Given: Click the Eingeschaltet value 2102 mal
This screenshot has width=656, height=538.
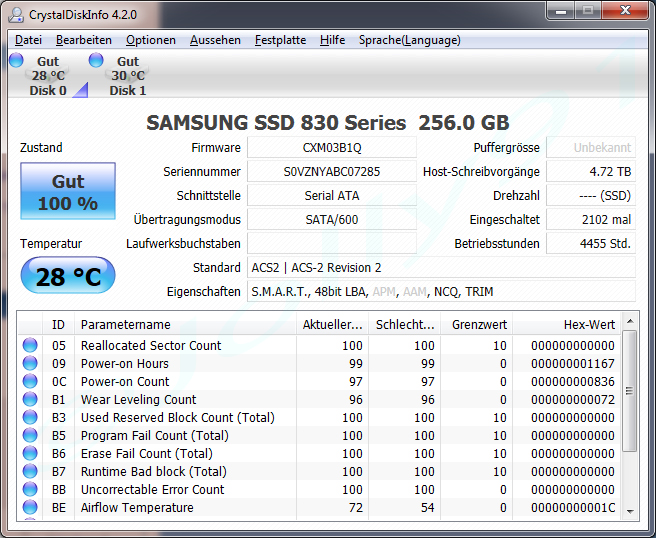Looking at the screenshot, I should point(591,220).
